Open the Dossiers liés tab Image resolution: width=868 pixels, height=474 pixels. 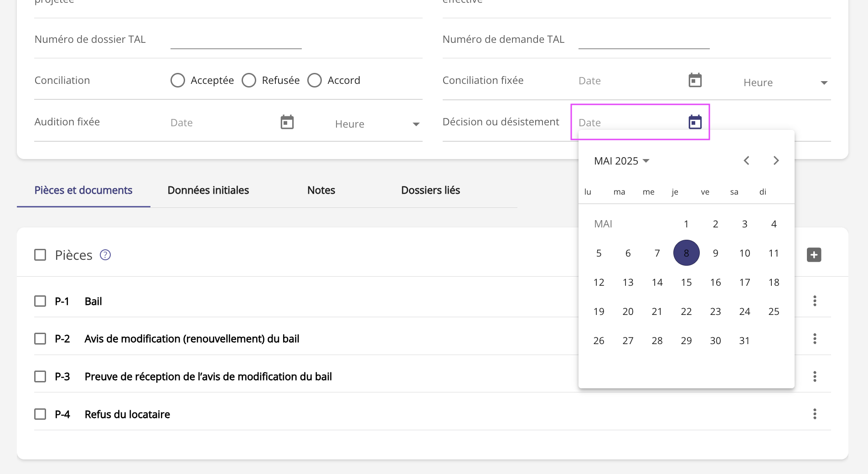pos(430,190)
